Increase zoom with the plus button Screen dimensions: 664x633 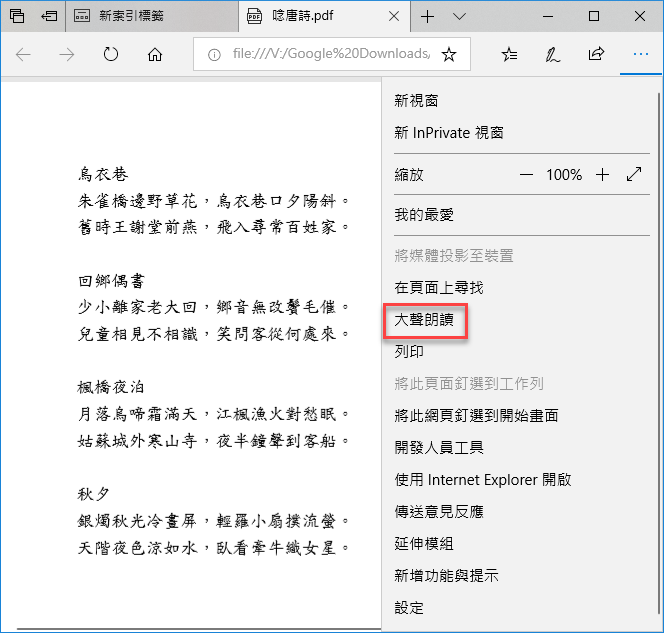click(602, 174)
